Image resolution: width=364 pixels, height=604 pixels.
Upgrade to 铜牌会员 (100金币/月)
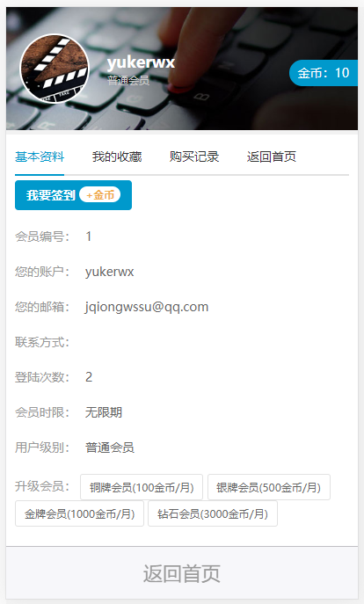[x=142, y=487]
